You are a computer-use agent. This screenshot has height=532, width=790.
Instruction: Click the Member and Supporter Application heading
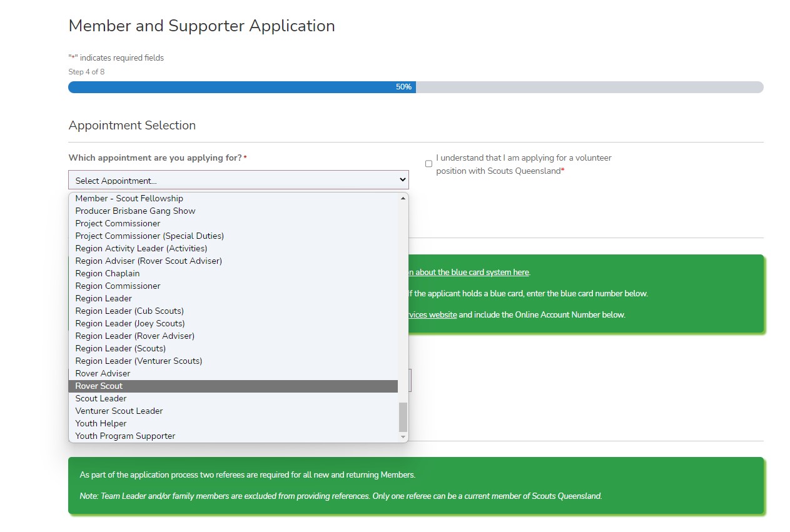pyautogui.click(x=201, y=26)
